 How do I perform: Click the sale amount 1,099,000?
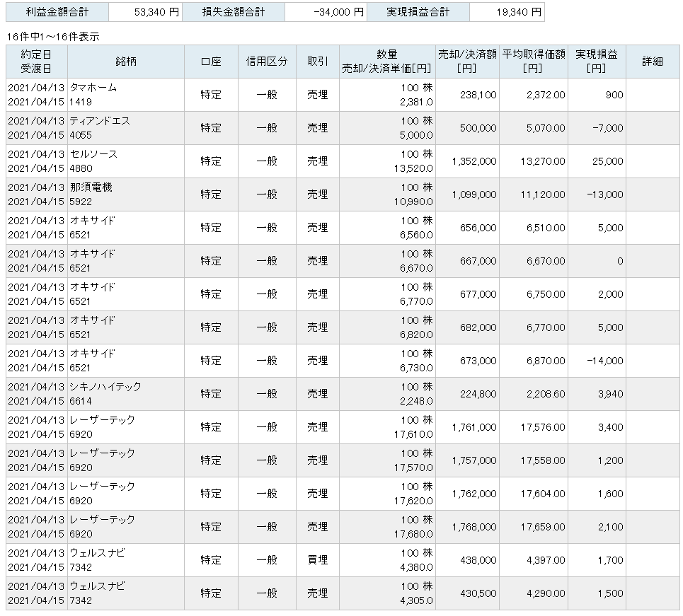[474, 194]
